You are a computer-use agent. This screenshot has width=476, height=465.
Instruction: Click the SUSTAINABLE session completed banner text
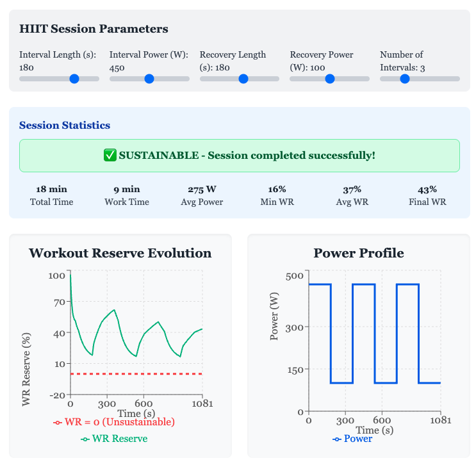click(x=247, y=156)
